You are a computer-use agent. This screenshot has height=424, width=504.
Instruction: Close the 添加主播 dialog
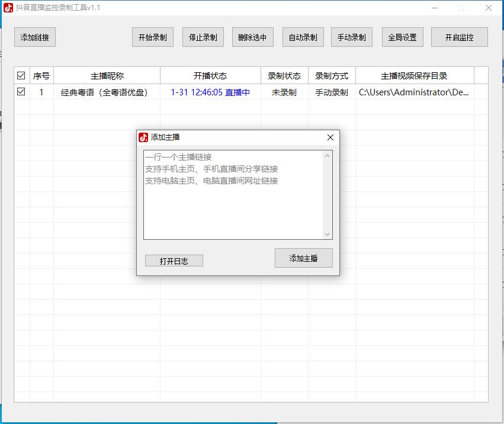point(330,137)
